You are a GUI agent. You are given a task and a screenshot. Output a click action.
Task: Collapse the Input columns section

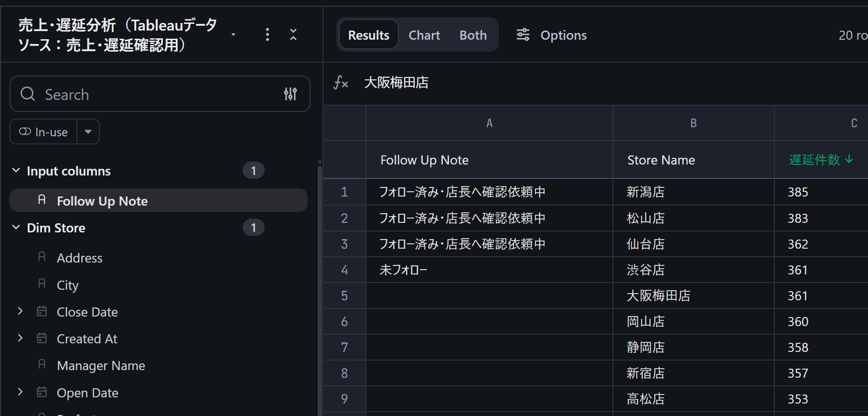click(x=16, y=170)
